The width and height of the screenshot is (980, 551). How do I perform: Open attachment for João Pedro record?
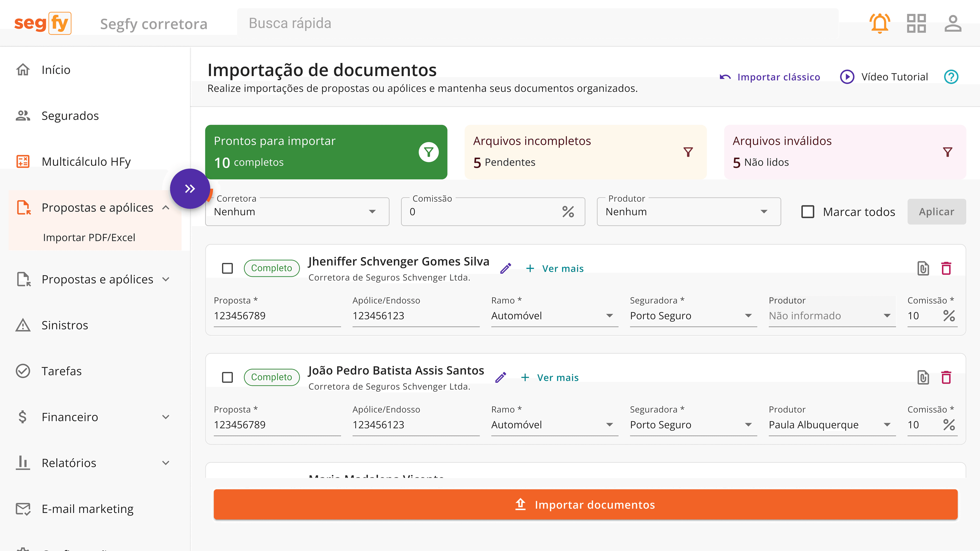pos(923,378)
